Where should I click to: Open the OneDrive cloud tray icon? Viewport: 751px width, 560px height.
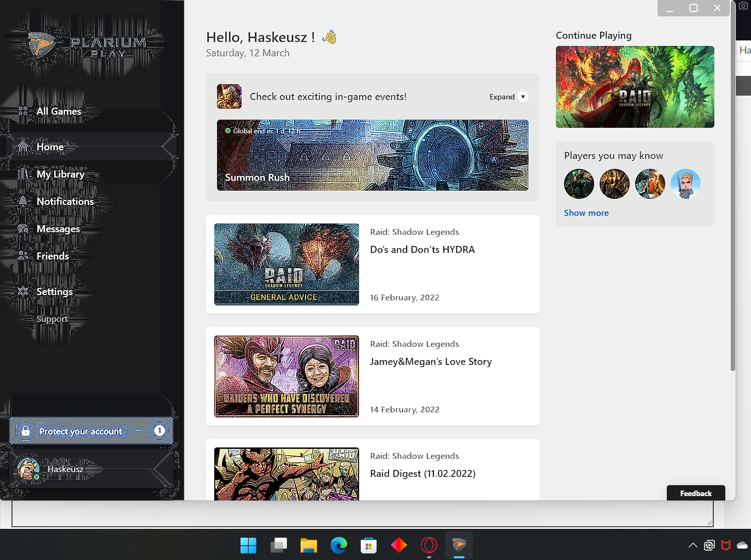(x=742, y=545)
